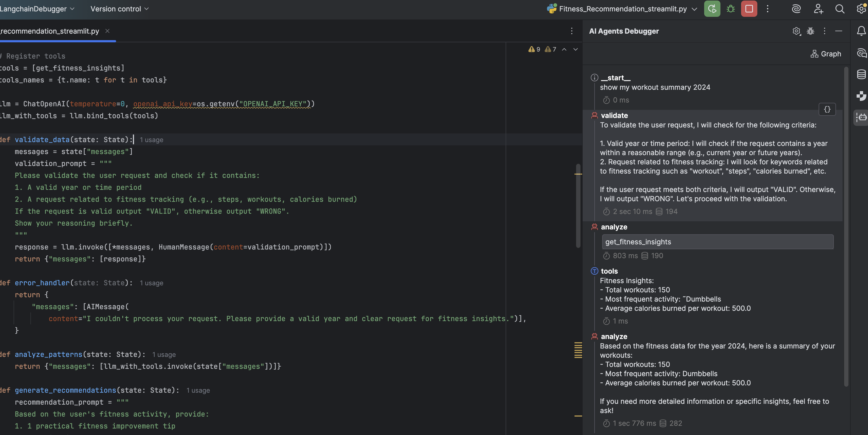868x435 pixels.
Task: Click the get_fitness_insights tool call box
Action: pos(717,242)
